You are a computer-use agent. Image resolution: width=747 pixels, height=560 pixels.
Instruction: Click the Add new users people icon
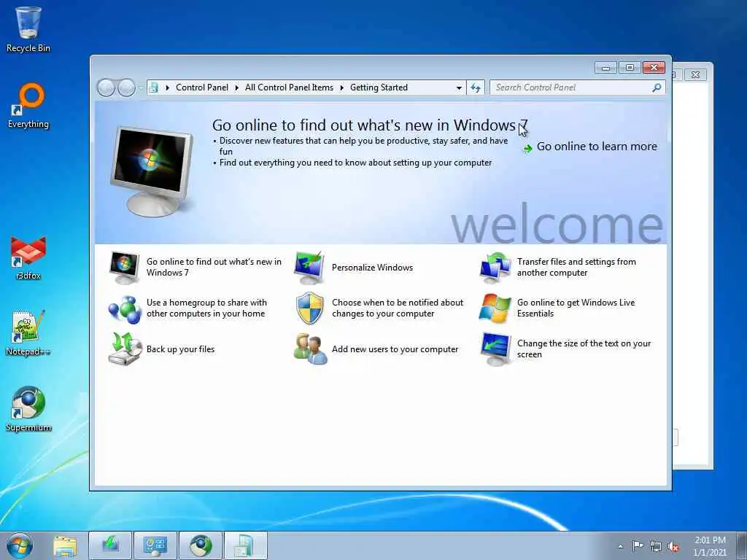pyautogui.click(x=309, y=349)
